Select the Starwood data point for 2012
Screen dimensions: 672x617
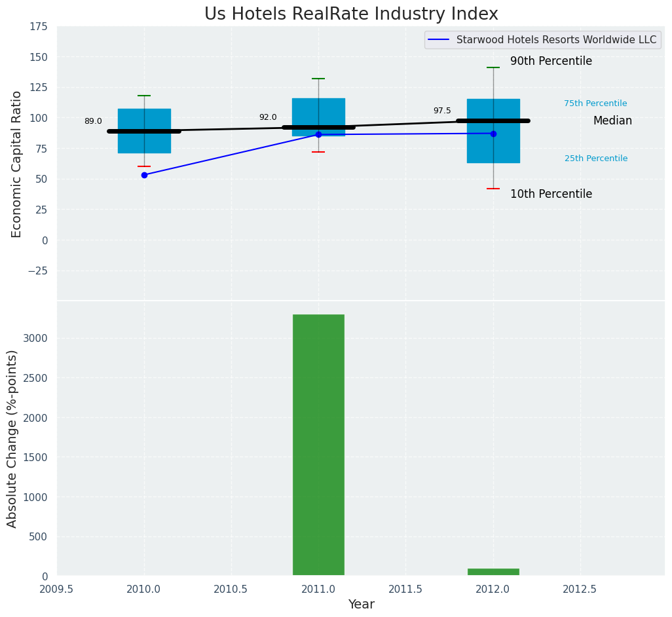[493, 134]
